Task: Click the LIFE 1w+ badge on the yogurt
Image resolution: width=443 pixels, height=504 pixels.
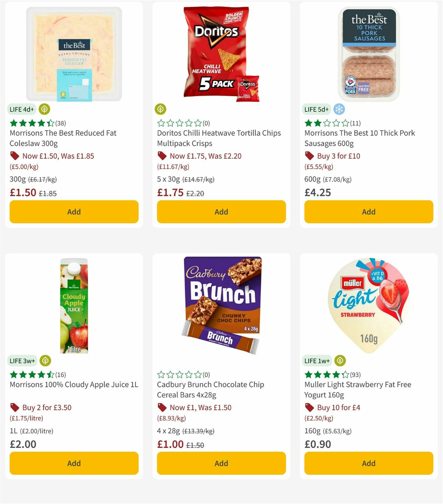Action: pos(317,360)
